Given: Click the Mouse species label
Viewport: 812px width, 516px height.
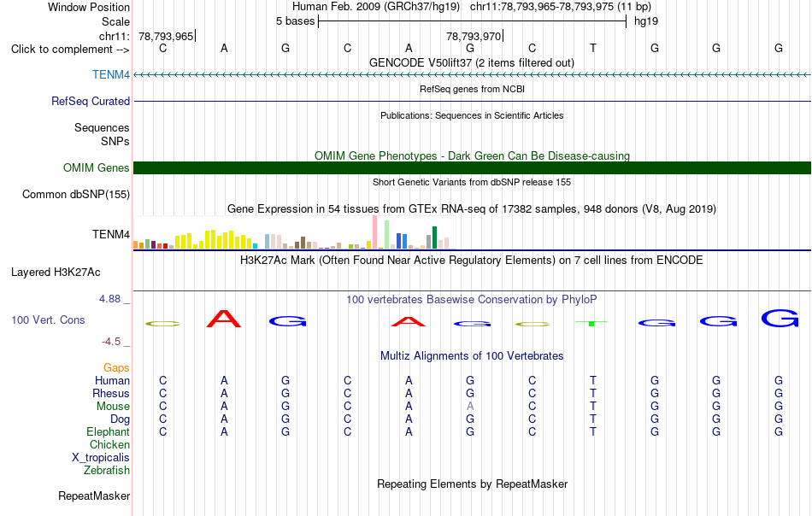Looking at the screenshot, I should [x=113, y=407].
